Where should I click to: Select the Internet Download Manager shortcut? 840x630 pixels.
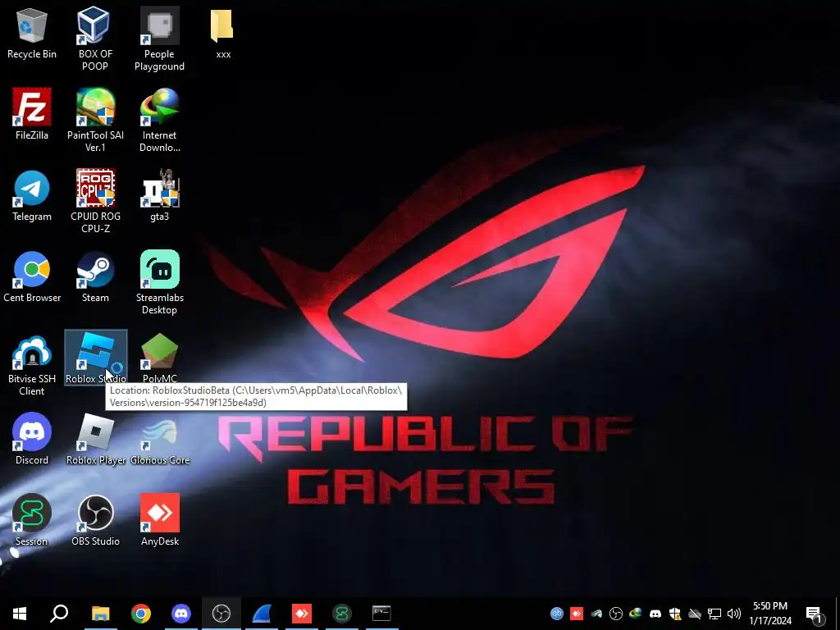pyautogui.click(x=159, y=120)
